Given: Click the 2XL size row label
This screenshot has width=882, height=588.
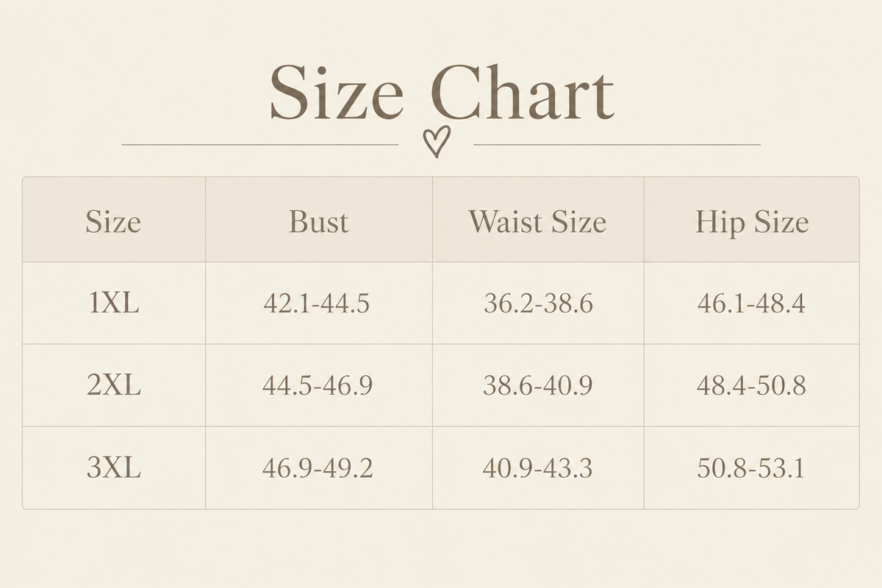Looking at the screenshot, I should pos(114,385).
